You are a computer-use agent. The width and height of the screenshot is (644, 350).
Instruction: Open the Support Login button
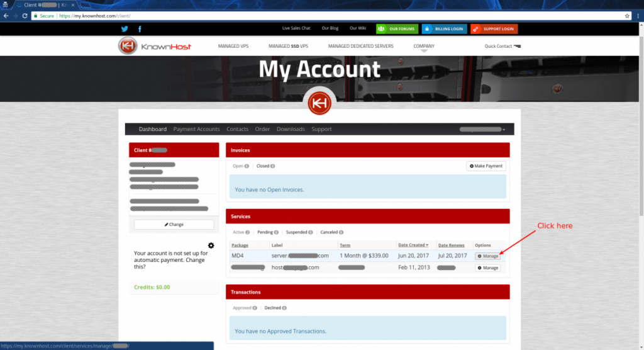[x=494, y=29]
